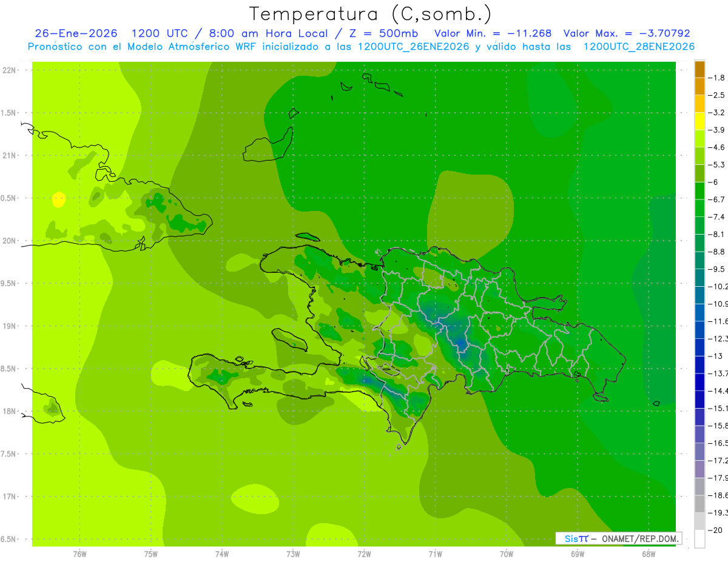Click the '75W' longitude label
728x562 pixels.
(150, 554)
